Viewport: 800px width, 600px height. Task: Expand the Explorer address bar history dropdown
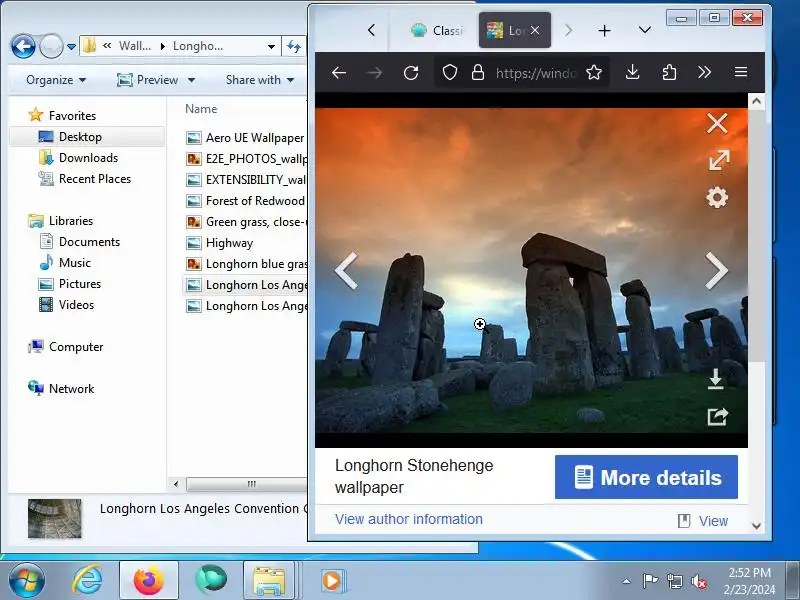click(271, 46)
